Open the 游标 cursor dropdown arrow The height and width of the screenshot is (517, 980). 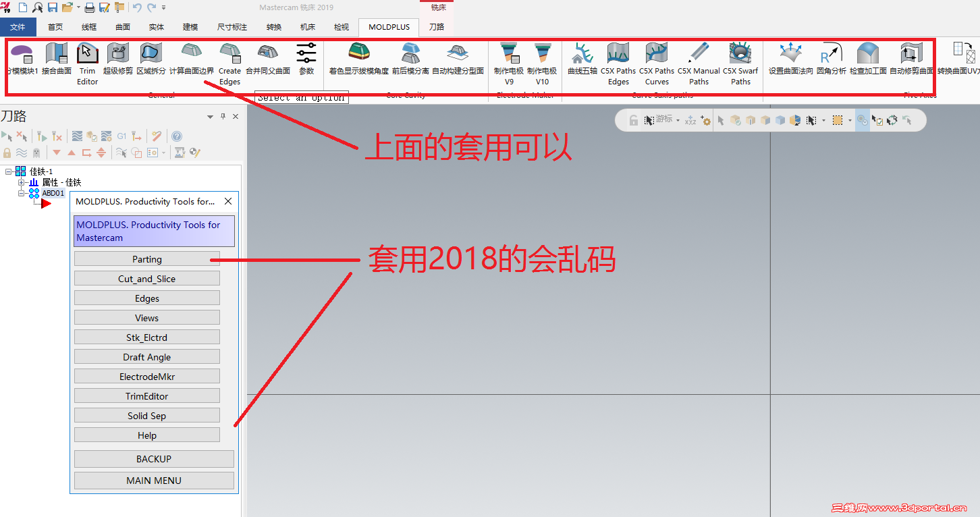tap(678, 120)
